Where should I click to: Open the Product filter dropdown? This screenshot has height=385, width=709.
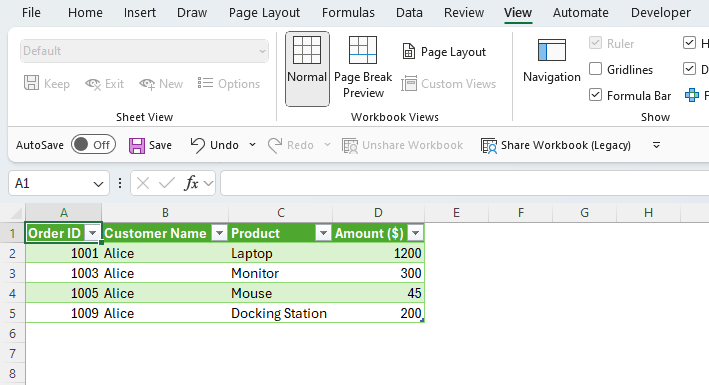[323, 233]
